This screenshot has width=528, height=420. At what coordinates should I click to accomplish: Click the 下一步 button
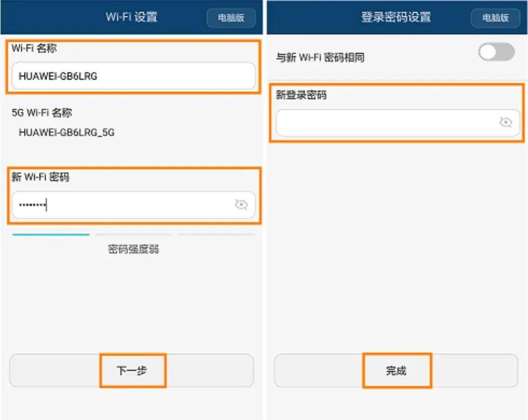click(132, 370)
